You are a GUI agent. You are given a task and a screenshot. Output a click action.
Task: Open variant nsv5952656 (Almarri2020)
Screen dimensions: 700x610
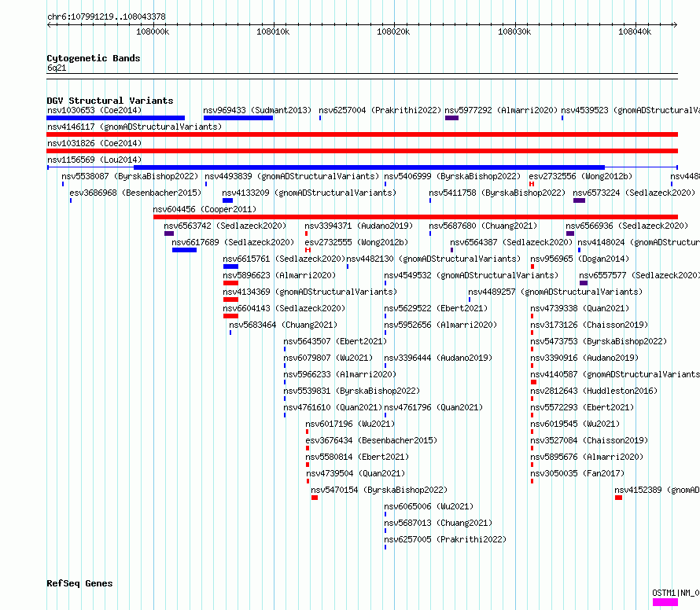(x=440, y=325)
